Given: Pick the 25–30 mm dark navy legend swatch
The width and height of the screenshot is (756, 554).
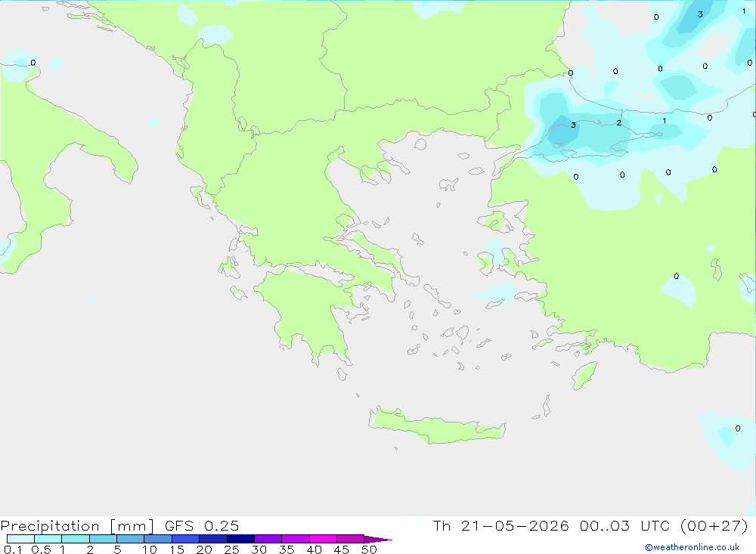Looking at the screenshot, I should (x=240, y=539).
